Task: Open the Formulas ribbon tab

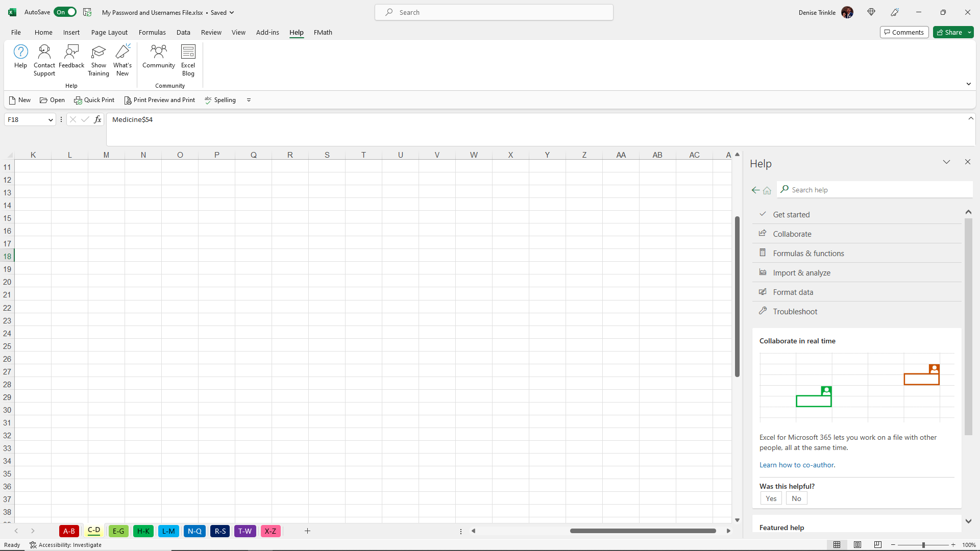Action: 152,33
